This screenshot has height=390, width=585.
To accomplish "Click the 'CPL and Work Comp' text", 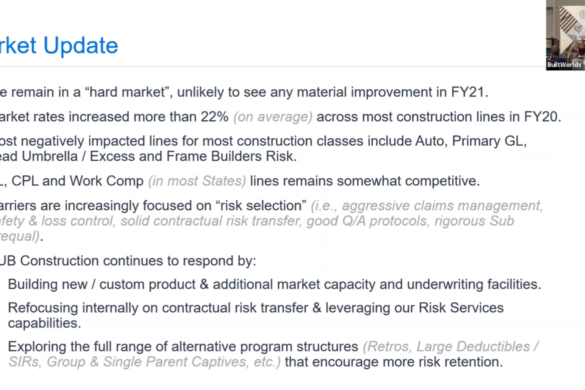I will tap(78, 181).
